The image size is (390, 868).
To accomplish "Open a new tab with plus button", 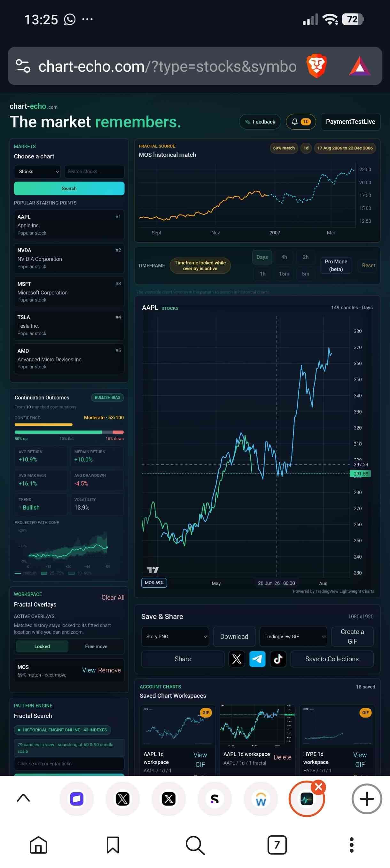I will [x=367, y=799].
